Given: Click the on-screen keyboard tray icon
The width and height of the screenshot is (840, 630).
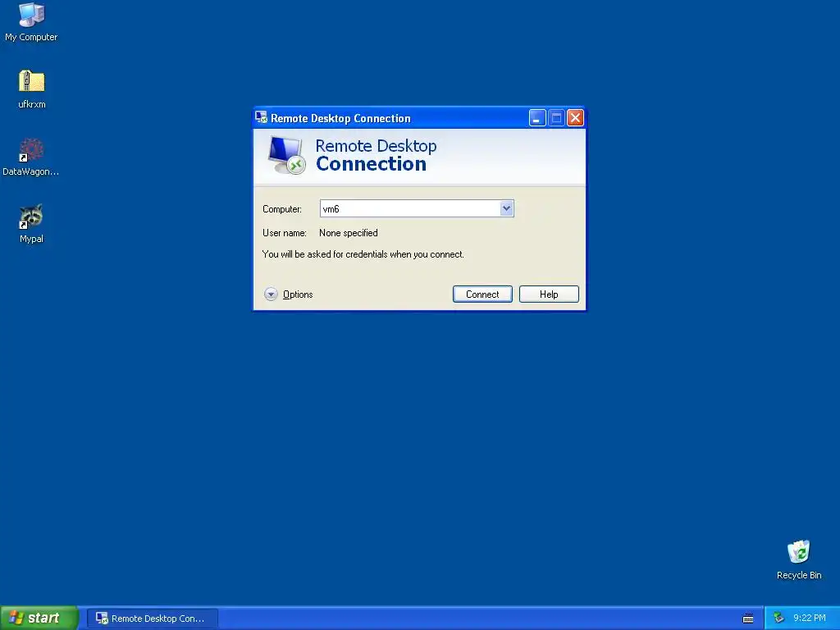Looking at the screenshot, I should [x=748, y=619].
